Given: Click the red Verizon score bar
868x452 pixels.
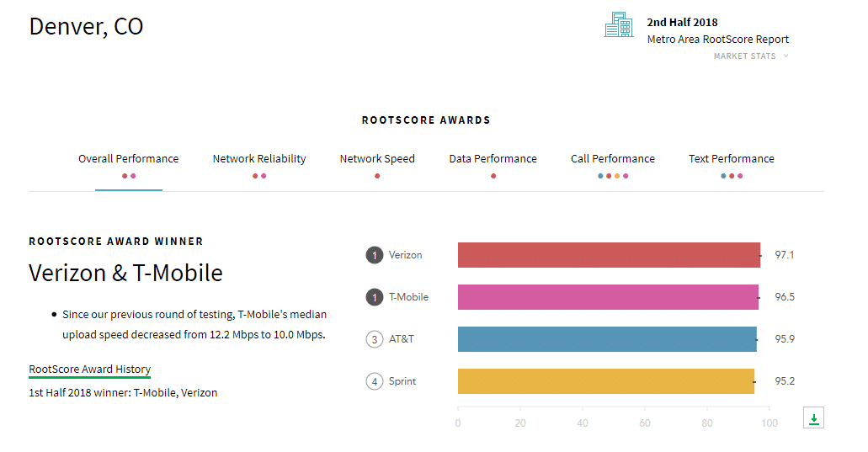Looking at the screenshot, I should tap(609, 255).
